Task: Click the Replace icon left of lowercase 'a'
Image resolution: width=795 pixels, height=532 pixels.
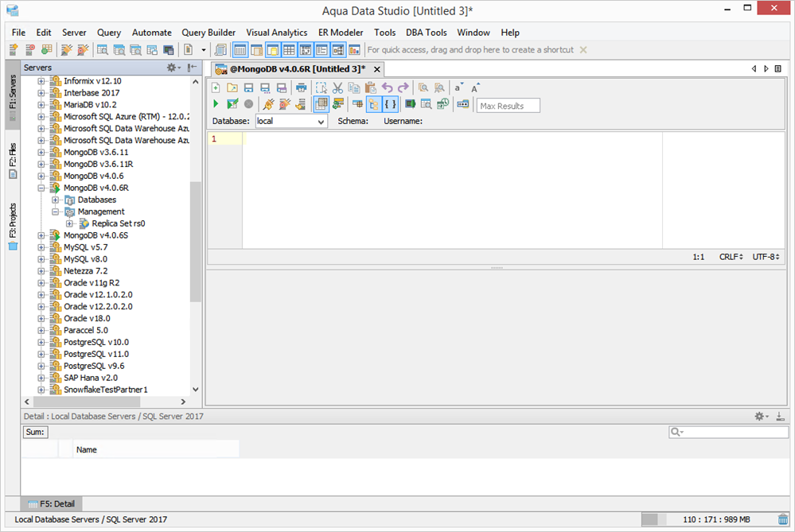Action: (x=439, y=87)
